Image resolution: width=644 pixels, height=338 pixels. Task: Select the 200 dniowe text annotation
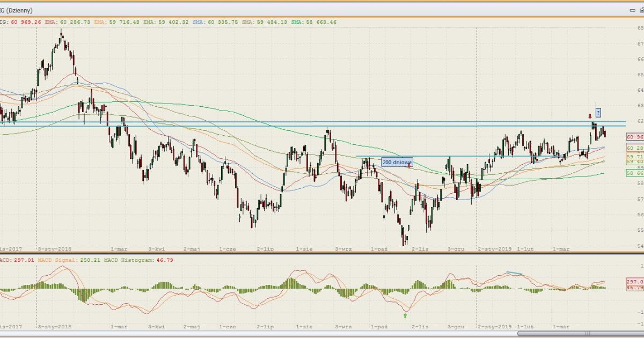coord(397,161)
